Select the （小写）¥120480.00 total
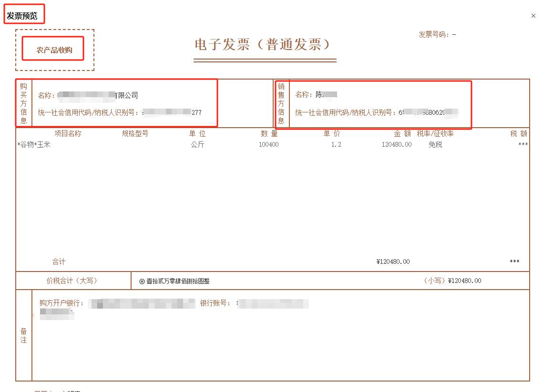Image resolution: width=543 pixels, height=392 pixels. click(451, 281)
